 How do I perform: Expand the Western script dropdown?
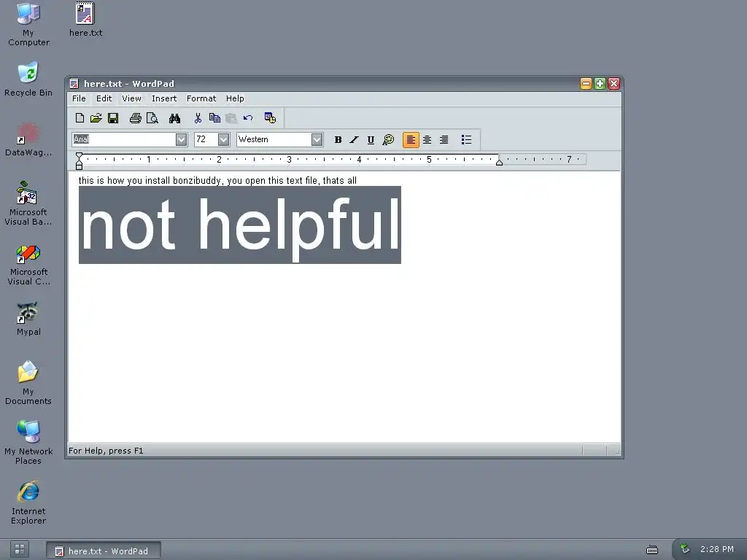point(317,139)
